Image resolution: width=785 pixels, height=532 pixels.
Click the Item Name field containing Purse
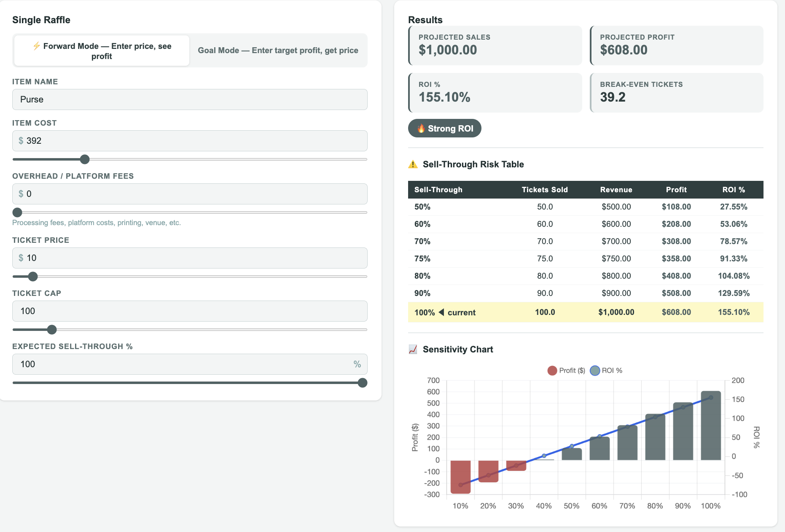pyautogui.click(x=190, y=99)
